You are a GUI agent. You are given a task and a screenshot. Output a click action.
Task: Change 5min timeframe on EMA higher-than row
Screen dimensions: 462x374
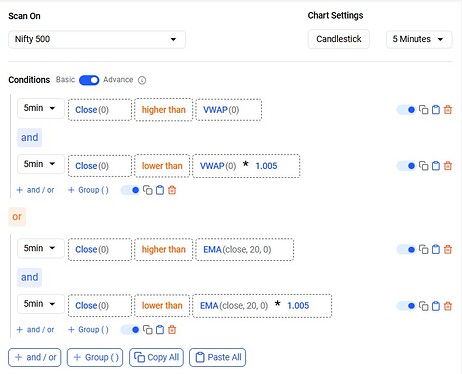pos(41,248)
